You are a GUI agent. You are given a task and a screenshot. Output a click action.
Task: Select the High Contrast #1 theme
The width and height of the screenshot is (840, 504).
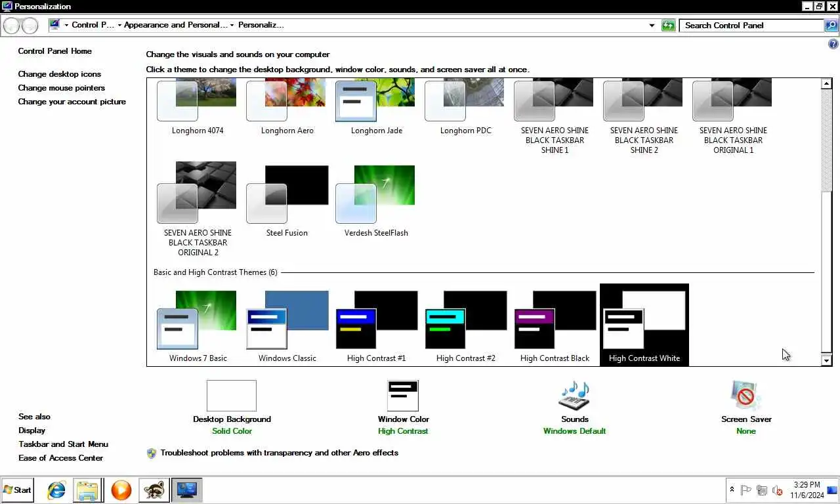pos(376,326)
